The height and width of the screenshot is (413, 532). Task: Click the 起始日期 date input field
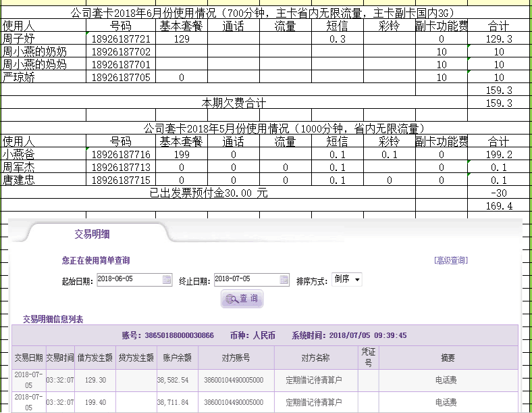pos(129,280)
